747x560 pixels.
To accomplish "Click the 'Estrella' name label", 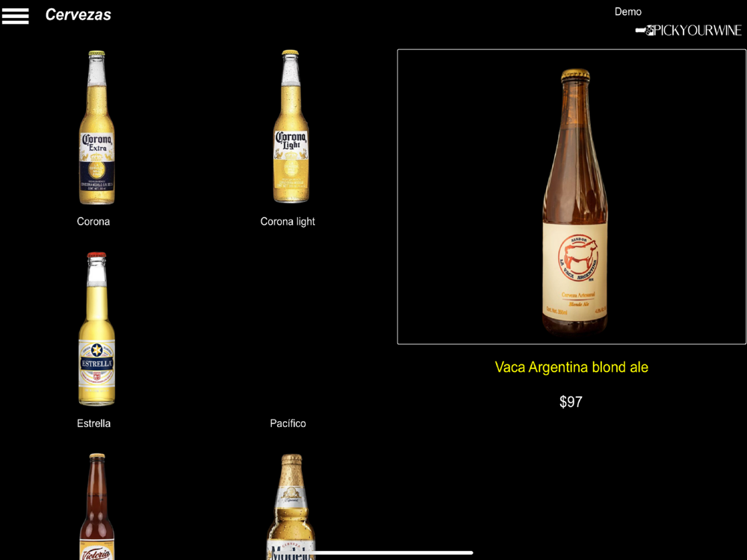I will coord(94,423).
